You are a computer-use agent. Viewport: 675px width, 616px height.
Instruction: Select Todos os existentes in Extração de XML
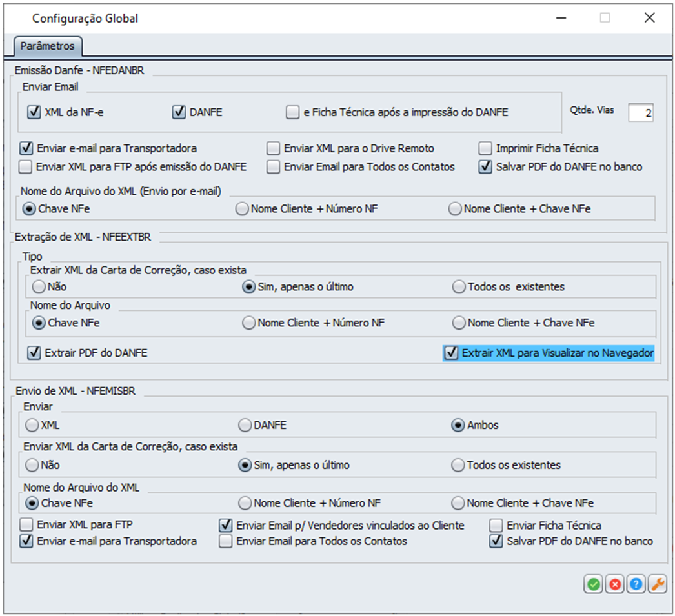[x=459, y=286]
